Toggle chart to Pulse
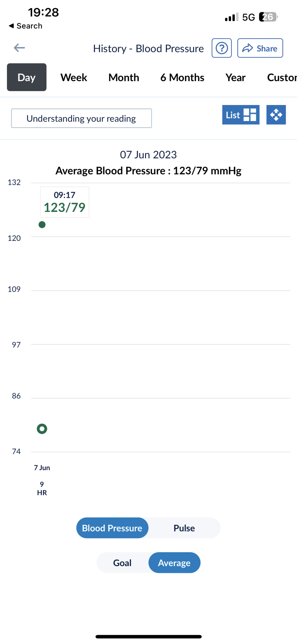 point(184,528)
